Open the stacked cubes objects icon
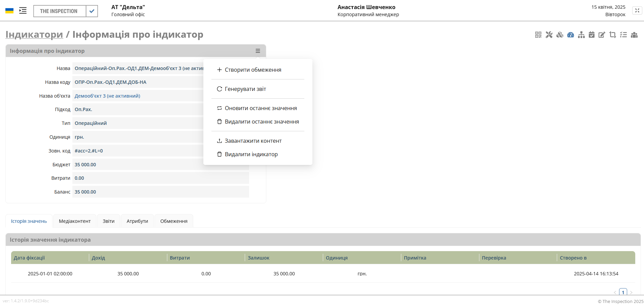644x307 pixels. 560,35
